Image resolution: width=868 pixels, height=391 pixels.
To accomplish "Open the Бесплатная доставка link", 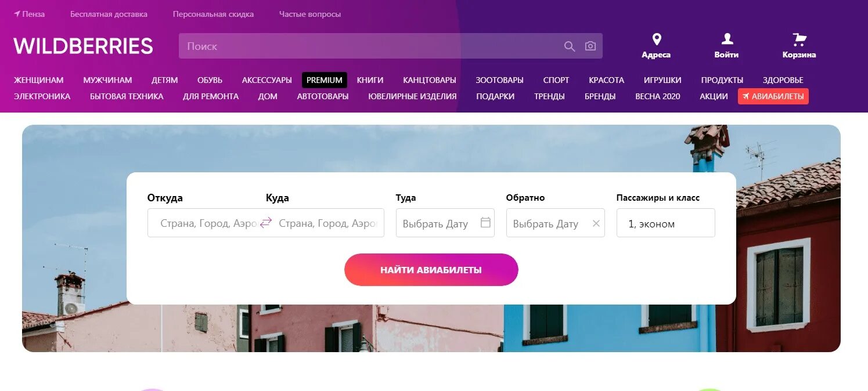I will coord(109,14).
